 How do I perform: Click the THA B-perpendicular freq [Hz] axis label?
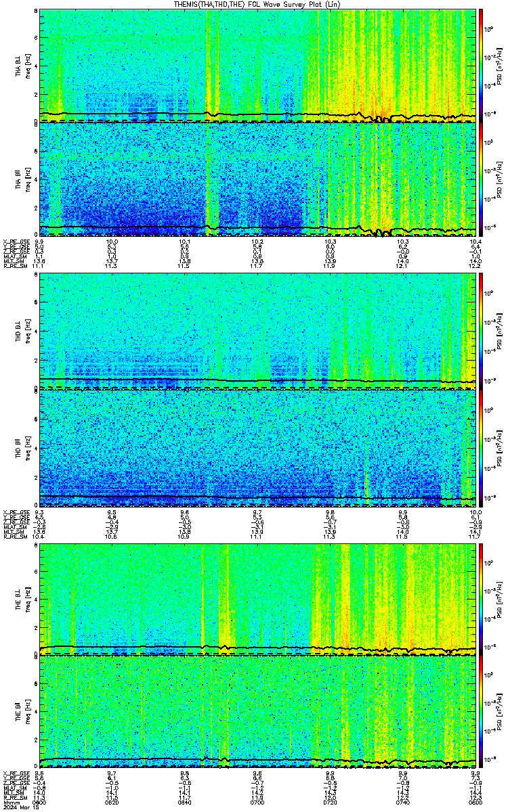pos(28,66)
